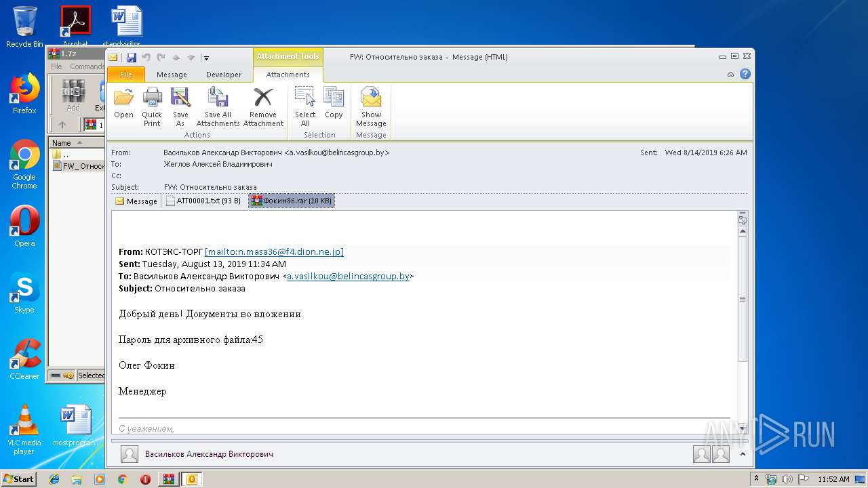Select attachment Фокин86.rar
Viewport: 868px width, 488px height.
[292, 201]
